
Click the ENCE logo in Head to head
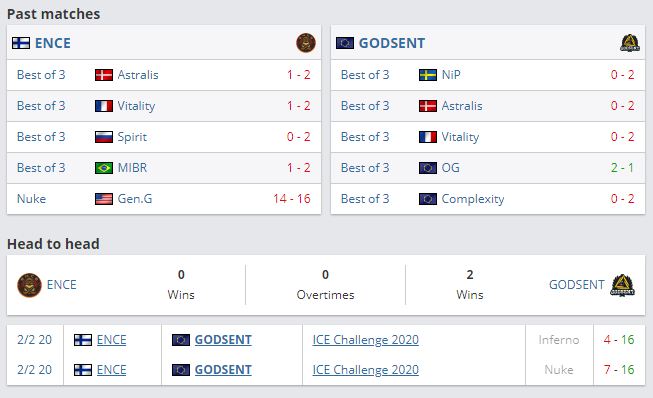coord(29,285)
